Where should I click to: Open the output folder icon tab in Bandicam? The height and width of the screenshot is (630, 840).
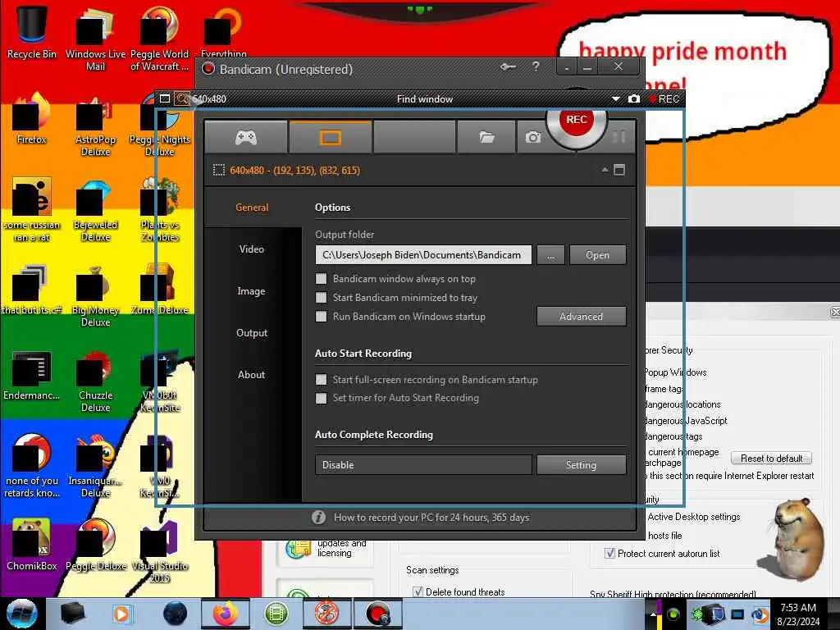486,138
